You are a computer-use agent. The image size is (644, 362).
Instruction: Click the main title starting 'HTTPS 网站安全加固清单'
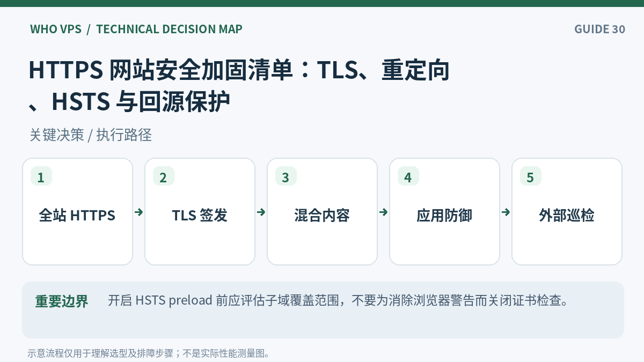coord(239,86)
